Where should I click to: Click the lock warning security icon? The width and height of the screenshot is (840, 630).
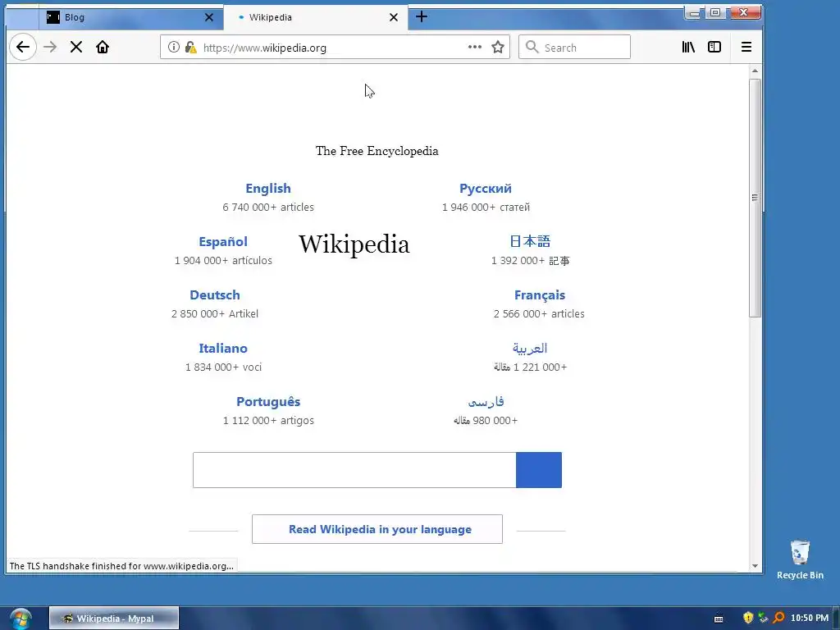point(190,47)
